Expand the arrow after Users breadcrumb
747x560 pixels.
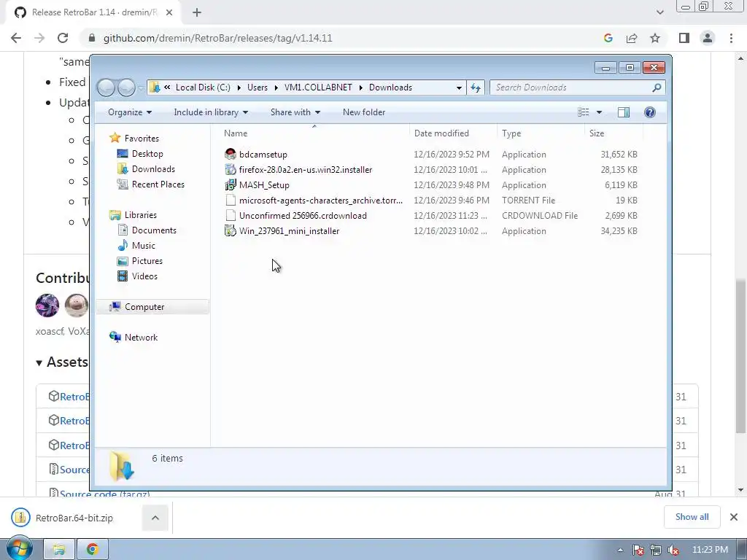(x=276, y=87)
